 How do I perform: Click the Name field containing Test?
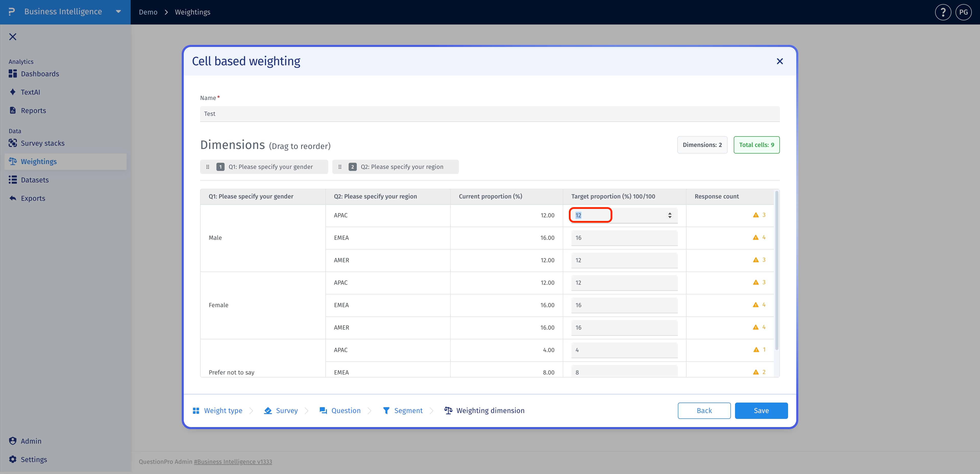pyautogui.click(x=490, y=114)
